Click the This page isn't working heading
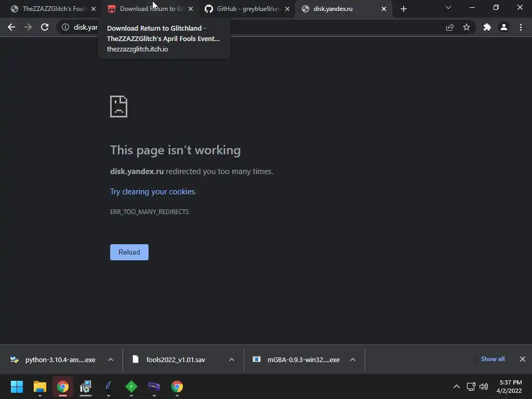Image resolution: width=532 pixels, height=399 pixels. tap(176, 150)
